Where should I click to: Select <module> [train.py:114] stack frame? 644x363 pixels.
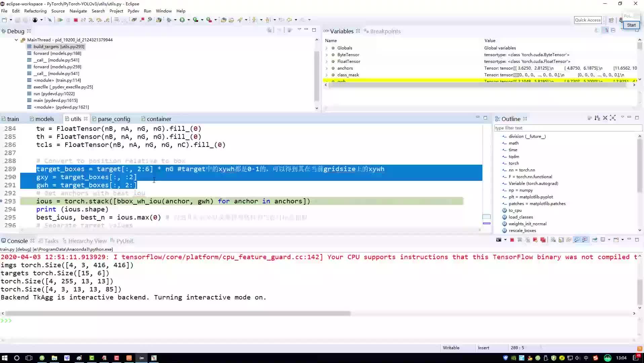point(57,80)
